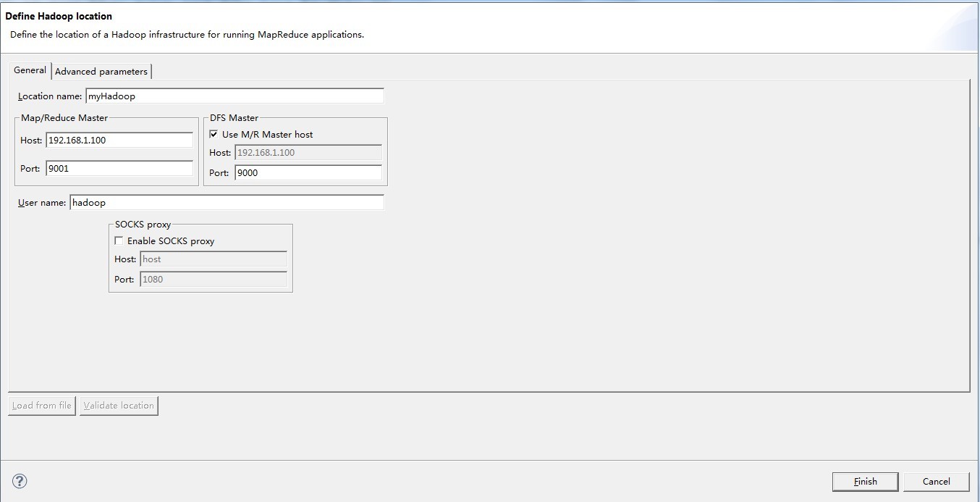Enable the SOCKS proxy checkbox
Image resolution: width=980 pixels, height=502 pixels.
[119, 240]
